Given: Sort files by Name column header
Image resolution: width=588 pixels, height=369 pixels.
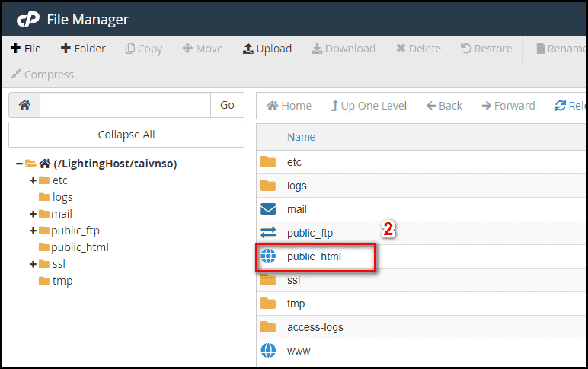Looking at the screenshot, I should pos(301,137).
